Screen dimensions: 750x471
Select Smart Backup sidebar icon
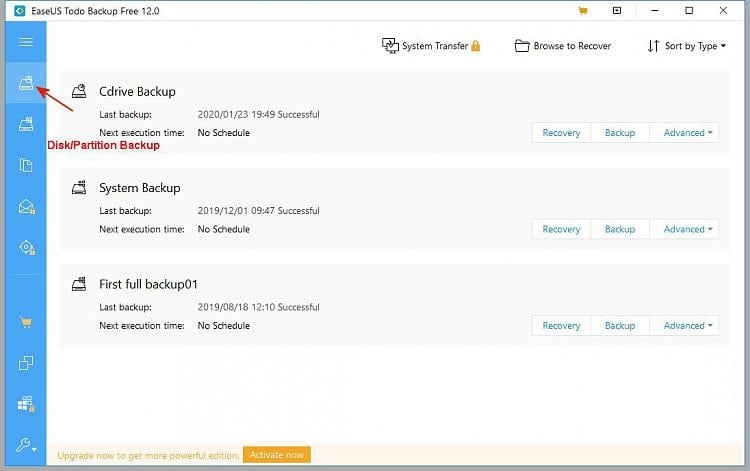27,247
